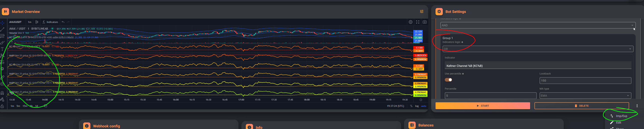Open go-to-date calendar icon
Screen dimensions: 644x129
click(x=45, y=106)
